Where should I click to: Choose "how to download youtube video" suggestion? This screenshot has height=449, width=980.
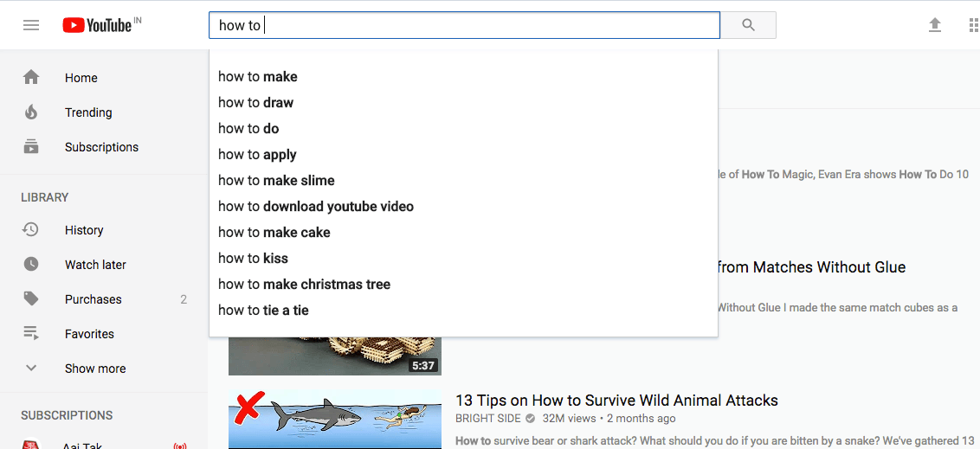pyautogui.click(x=316, y=207)
